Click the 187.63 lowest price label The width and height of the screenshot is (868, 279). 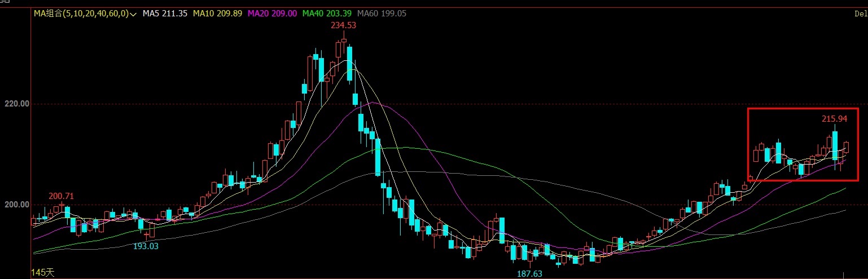[x=529, y=273]
